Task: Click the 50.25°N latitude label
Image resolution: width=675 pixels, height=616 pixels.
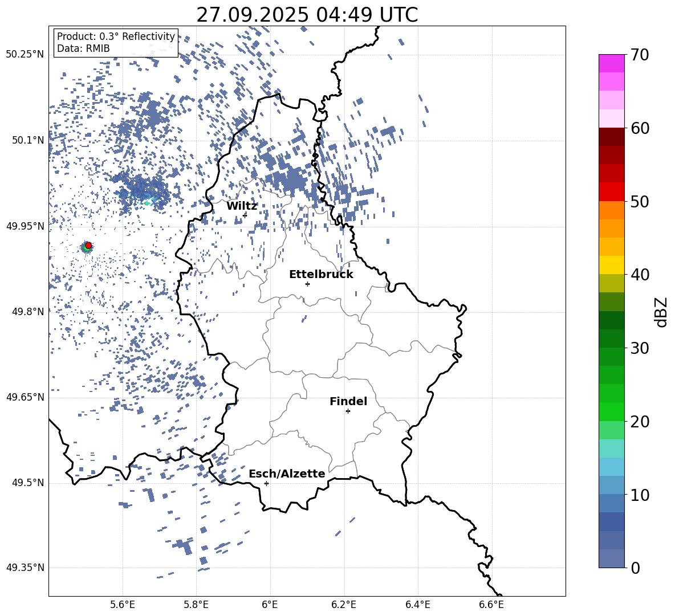Action: coord(25,55)
